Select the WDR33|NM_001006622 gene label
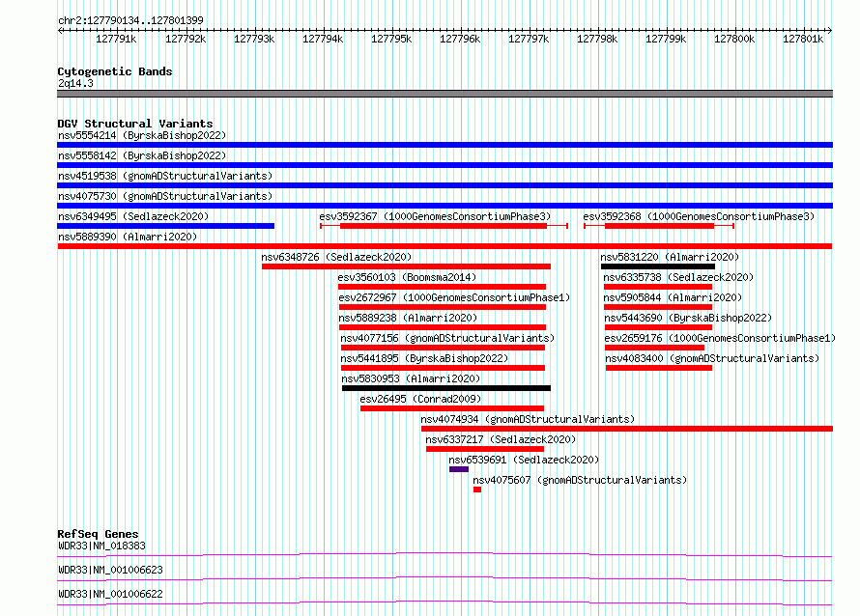Screen dimensions: 860x616 coord(111,594)
